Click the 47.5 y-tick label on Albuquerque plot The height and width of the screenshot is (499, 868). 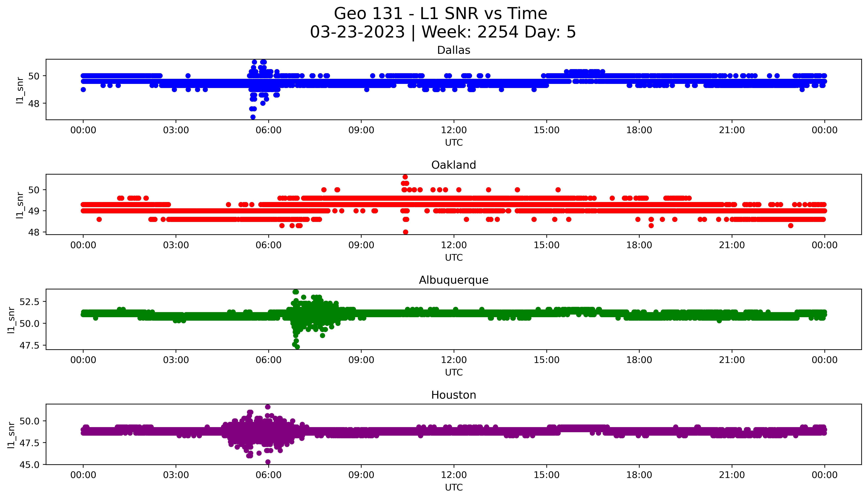(x=30, y=345)
